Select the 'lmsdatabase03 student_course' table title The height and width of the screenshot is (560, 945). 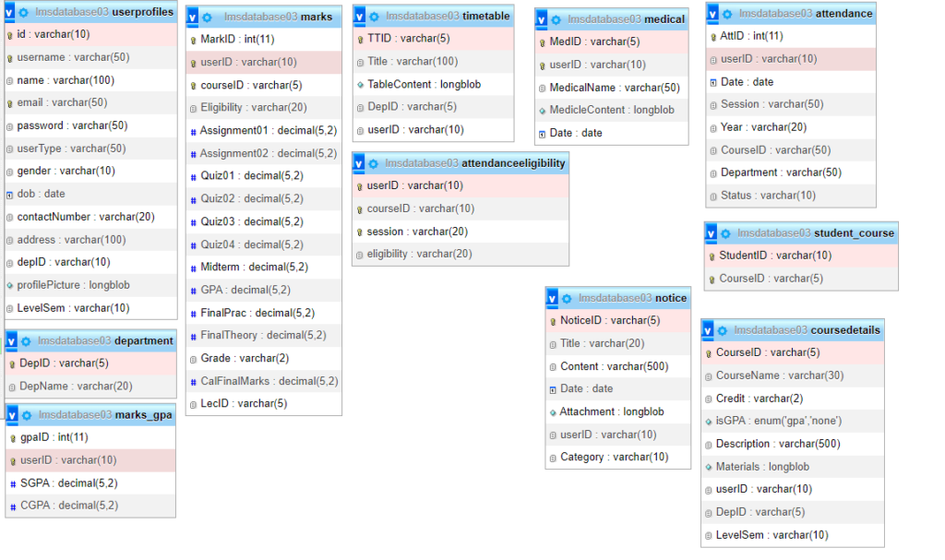(816, 233)
